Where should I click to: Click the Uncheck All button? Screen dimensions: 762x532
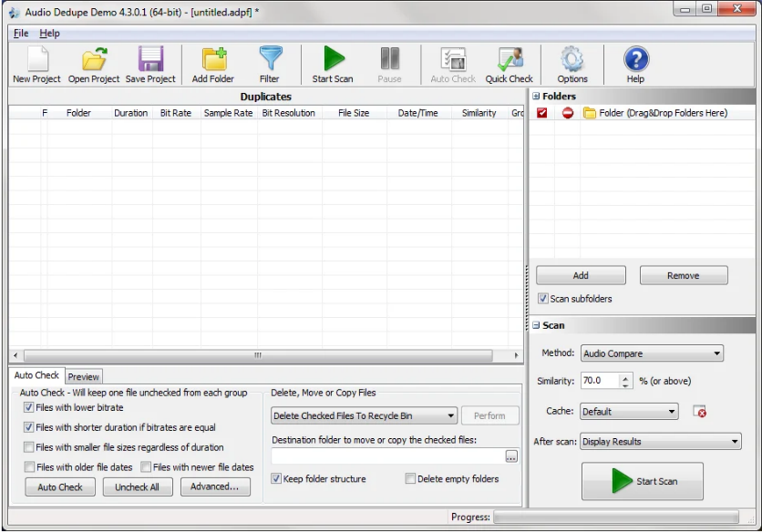(x=138, y=486)
